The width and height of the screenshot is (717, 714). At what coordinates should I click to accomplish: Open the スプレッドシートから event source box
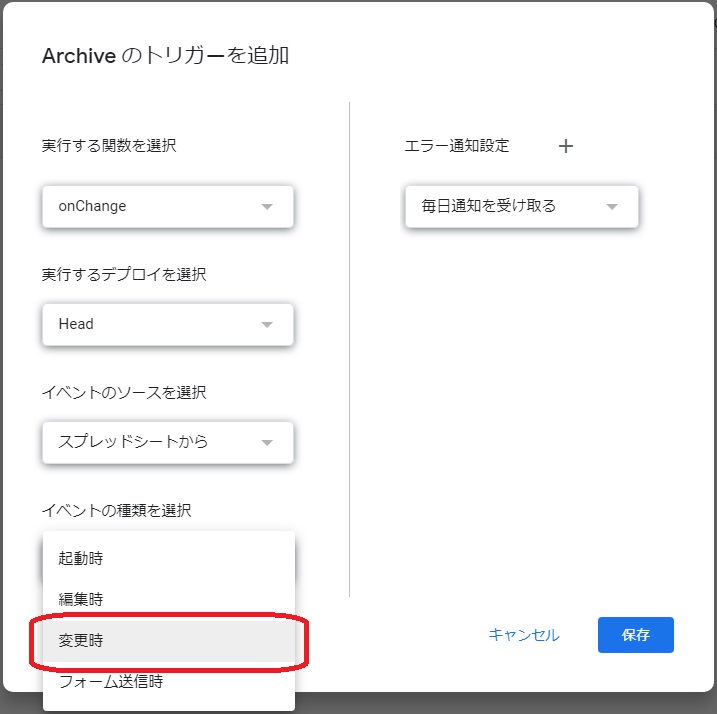pyautogui.click(x=168, y=443)
